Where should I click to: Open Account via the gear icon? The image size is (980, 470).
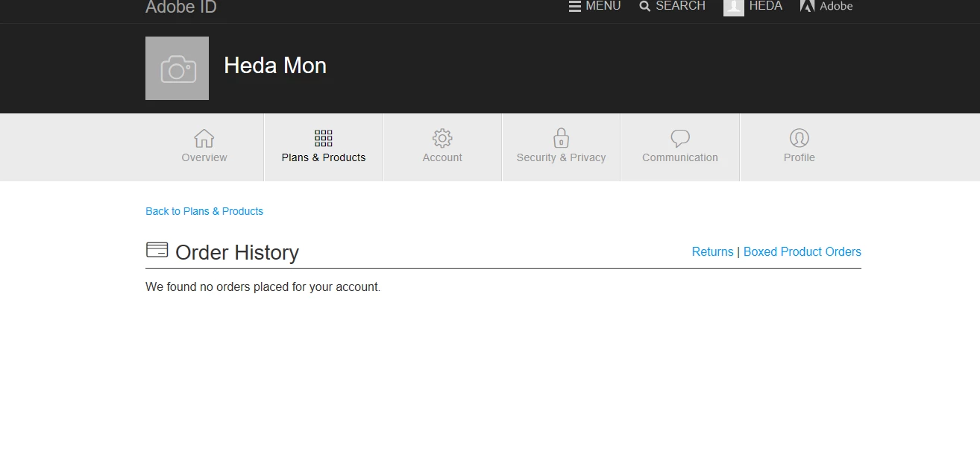pos(442,138)
